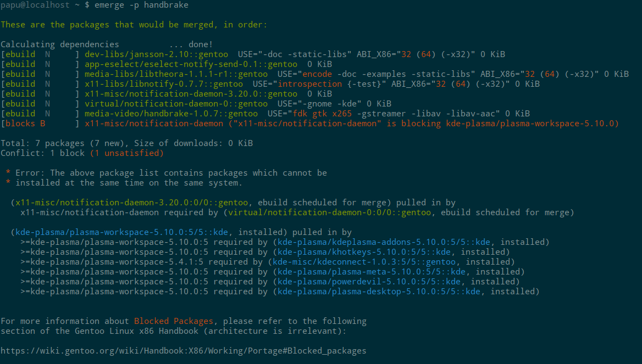The width and height of the screenshot is (642, 364).
Task: Click the kde-plasma/khotkeys-5.10.0 package text
Action: coord(364,252)
